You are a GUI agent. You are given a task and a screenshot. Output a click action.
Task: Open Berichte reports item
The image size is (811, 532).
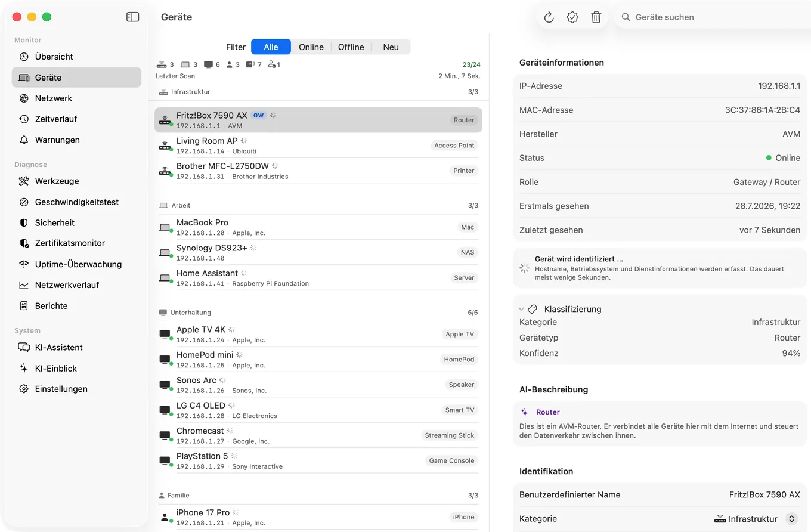click(76, 306)
